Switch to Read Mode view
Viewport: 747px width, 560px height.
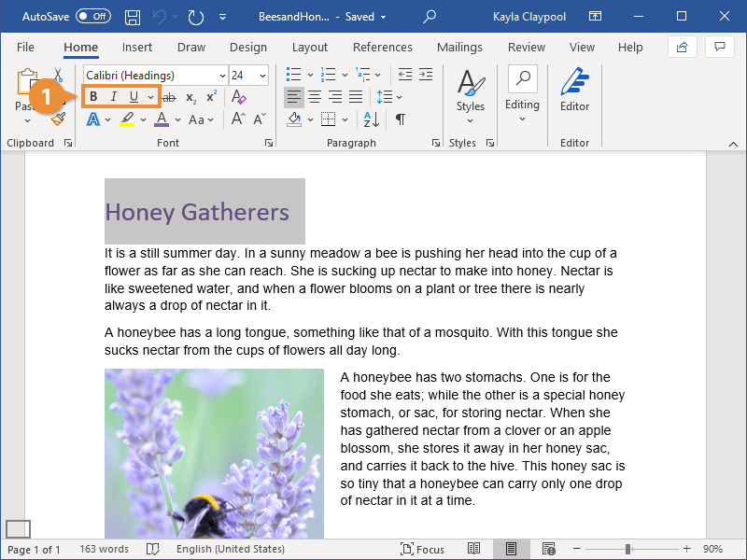(474, 549)
